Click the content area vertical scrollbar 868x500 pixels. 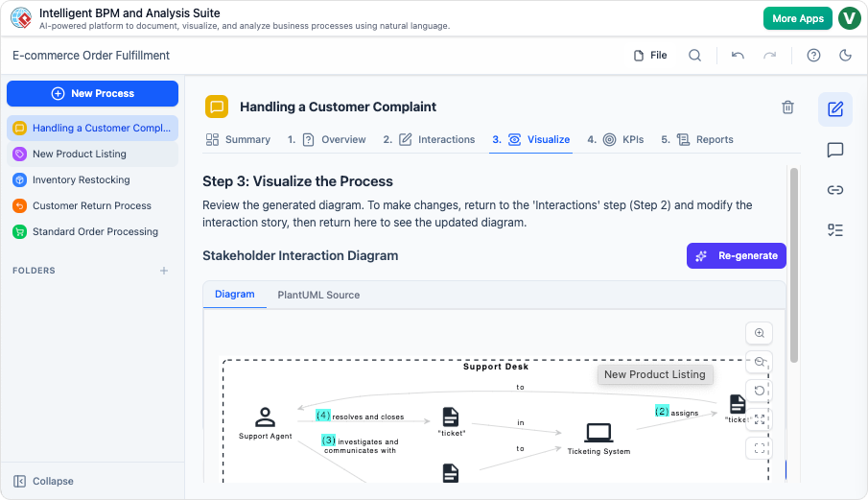(794, 266)
